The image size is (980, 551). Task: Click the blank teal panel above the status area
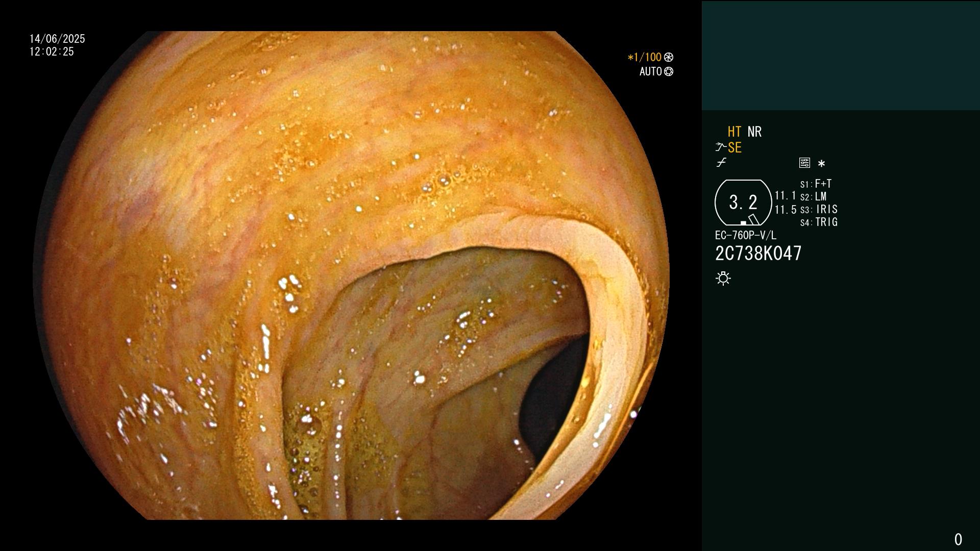(x=841, y=55)
